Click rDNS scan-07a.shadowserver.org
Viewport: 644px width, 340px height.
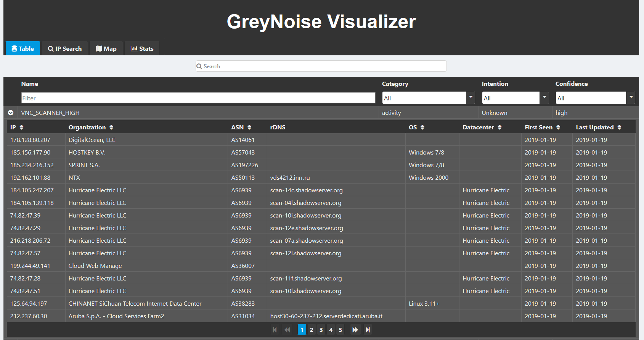coord(307,241)
